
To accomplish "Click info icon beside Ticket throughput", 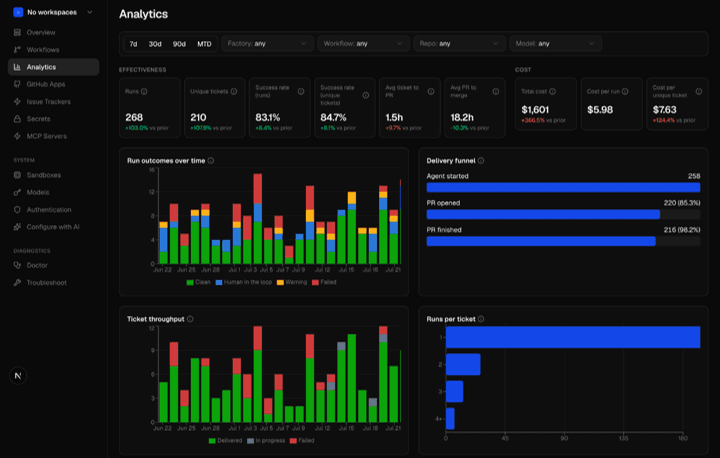I will coord(190,319).
